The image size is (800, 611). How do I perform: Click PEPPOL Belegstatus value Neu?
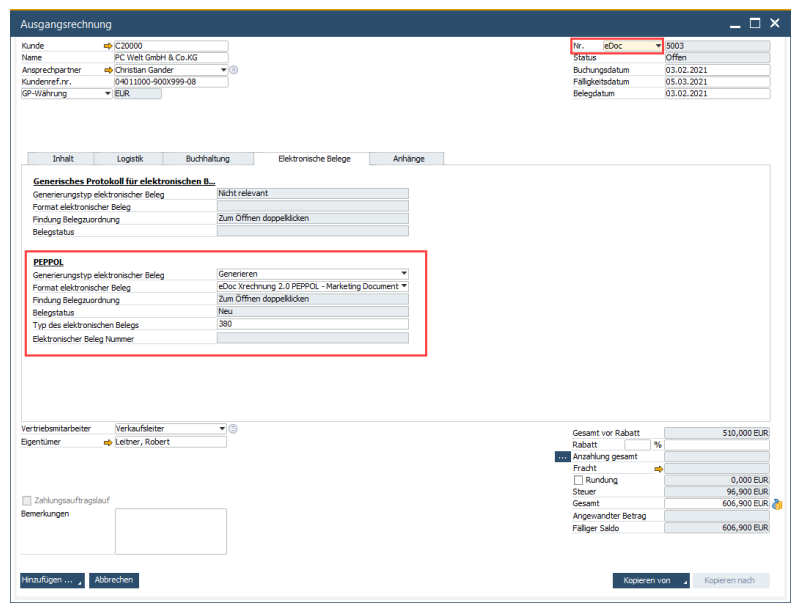pos(313,312)
